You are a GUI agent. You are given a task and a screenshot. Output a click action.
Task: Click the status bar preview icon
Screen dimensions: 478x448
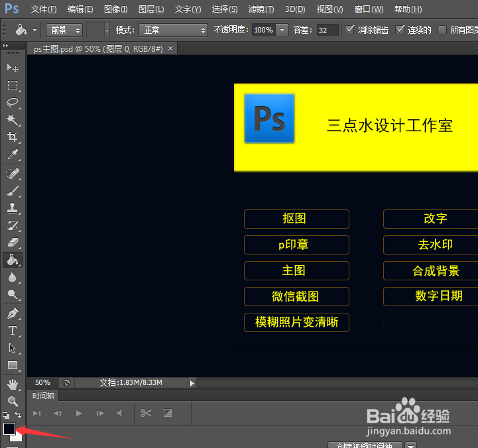(x=66, y=383)
